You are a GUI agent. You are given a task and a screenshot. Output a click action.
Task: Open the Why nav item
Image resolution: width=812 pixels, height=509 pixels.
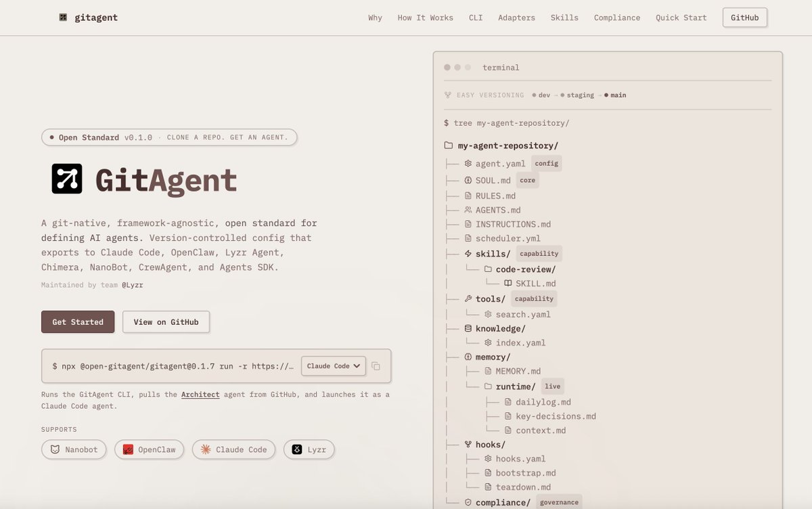[375, 18]
